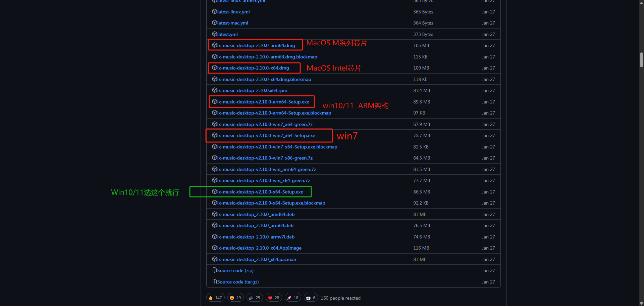Download the win_x64-green.7z portable archive

click(263, 180)
